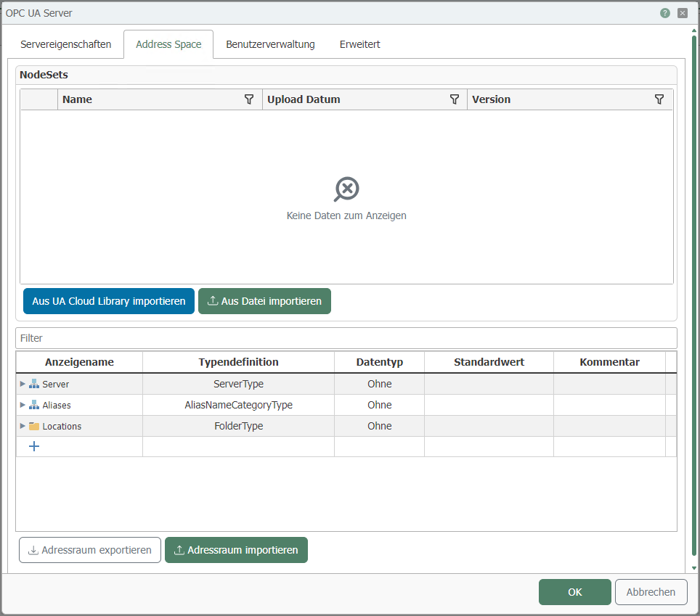Viewport: 700px width, 616px height.
Task: Click the Server object node icon
Action: [x=34, y=384]
